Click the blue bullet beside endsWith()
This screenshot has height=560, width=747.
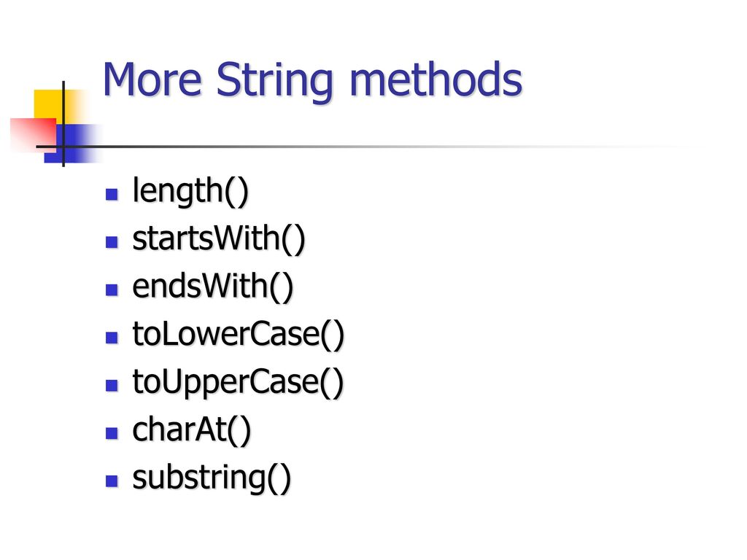click(112, 289)
